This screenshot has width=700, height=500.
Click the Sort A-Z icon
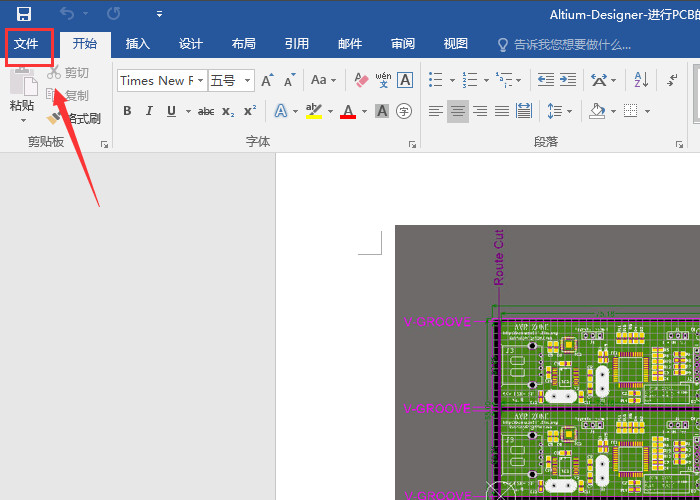(x=641, y=80)
